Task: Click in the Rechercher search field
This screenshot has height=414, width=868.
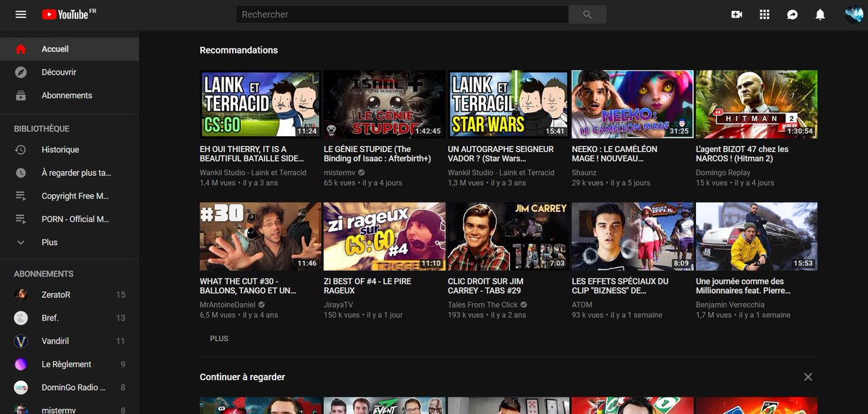Action: [402, 14]
